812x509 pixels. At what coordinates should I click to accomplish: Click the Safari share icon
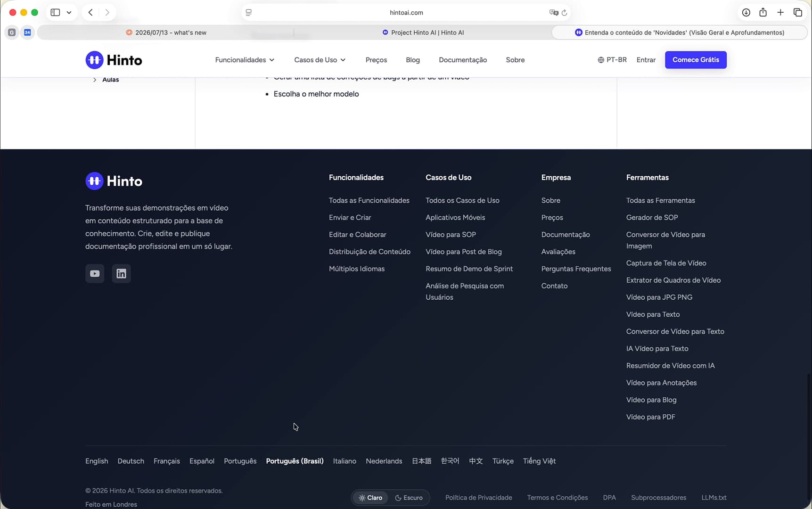pyautogui.click(x=763, y=13)
